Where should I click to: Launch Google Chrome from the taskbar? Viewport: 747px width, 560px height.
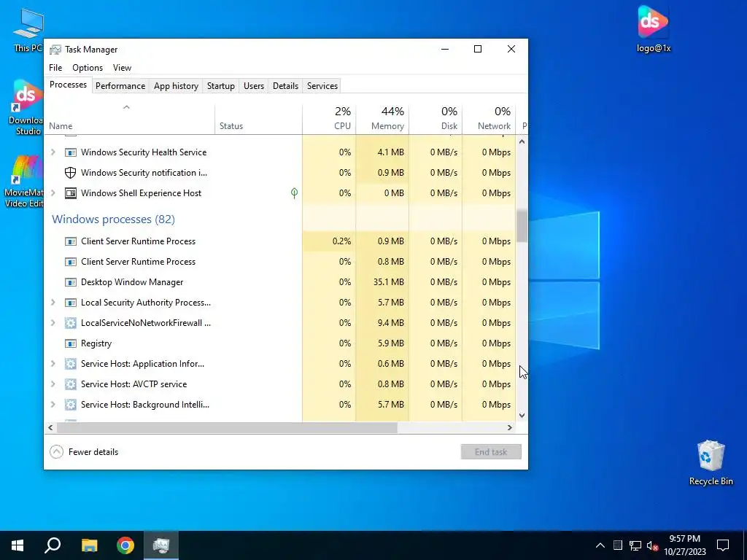(125, 545)
